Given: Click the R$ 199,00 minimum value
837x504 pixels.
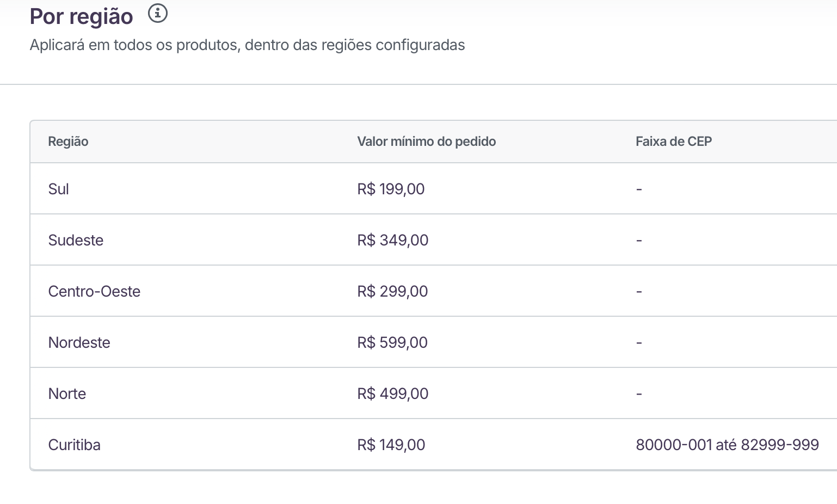Looking at the screenshot, I should [391, 189].
